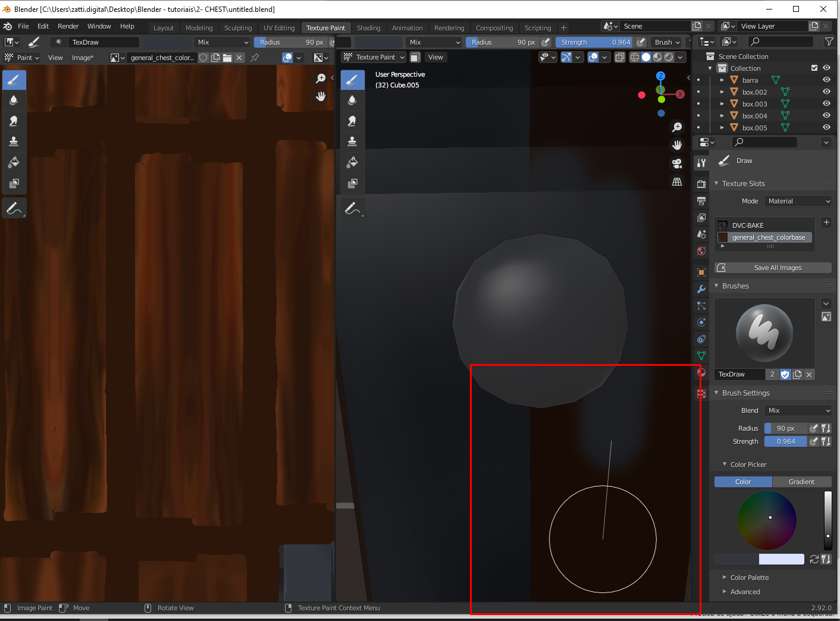The image size is (840, 621).
Task: Click the secondary light color swatch
Action: 781,559
